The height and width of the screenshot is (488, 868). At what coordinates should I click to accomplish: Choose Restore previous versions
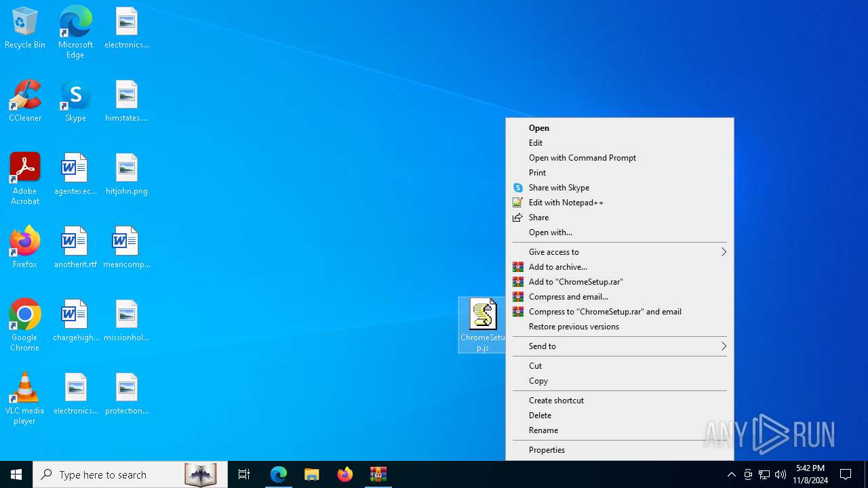(x=620, y=327)
